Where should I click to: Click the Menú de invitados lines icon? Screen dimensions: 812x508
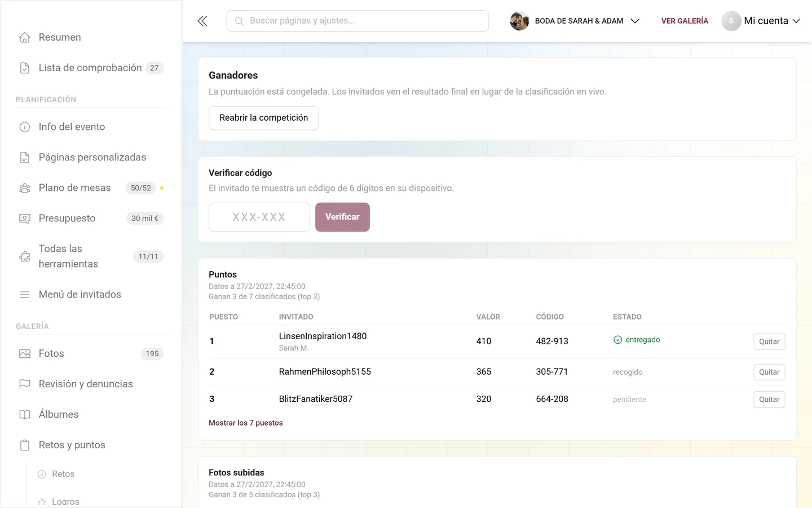coord(25,295)
